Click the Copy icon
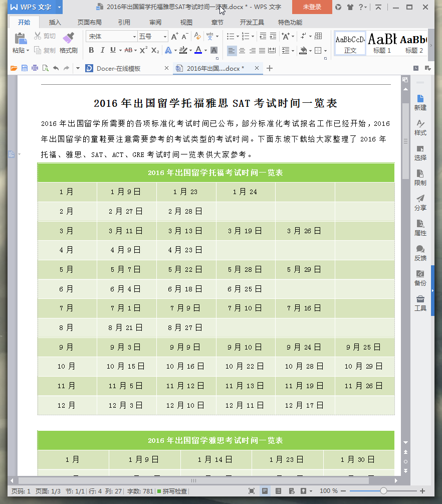Viewport: 442px width, 504px height. (38, 51)
